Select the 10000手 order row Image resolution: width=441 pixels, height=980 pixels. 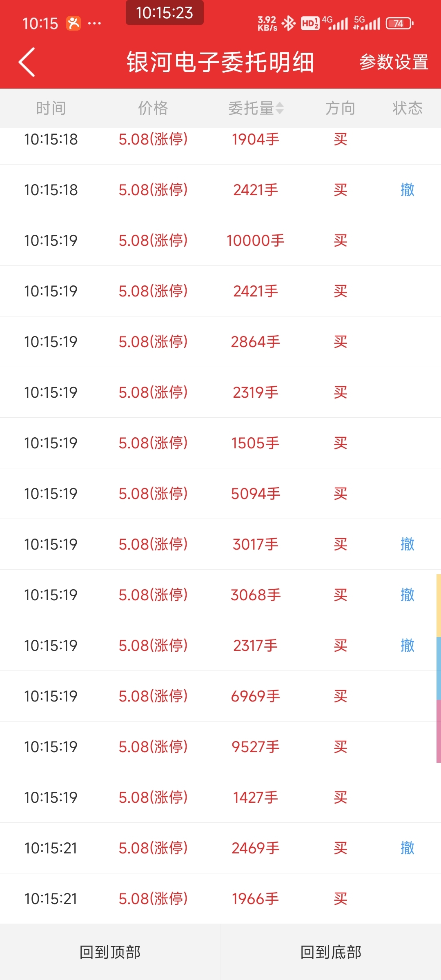[x=220, y=241]
